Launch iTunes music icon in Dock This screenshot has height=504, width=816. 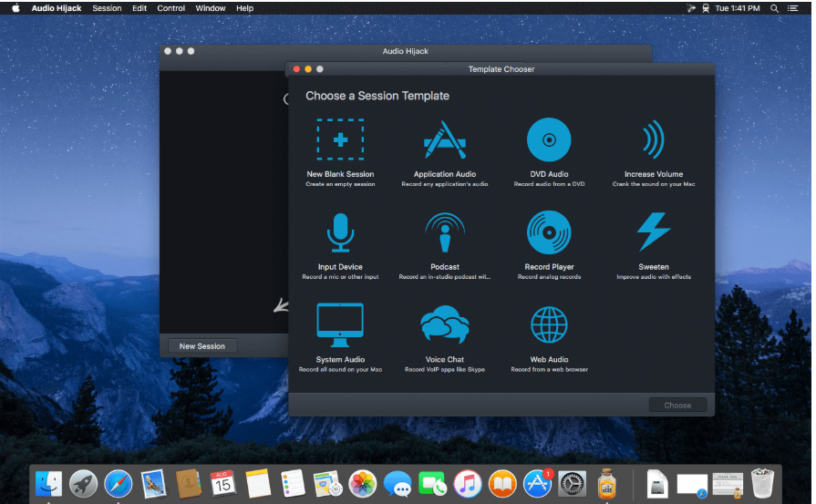tap(468, 484)
